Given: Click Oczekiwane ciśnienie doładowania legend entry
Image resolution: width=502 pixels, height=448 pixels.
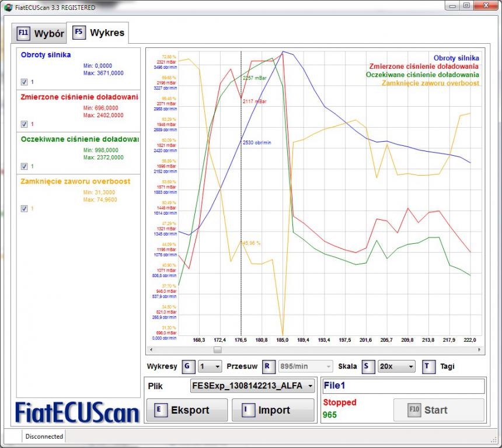Looking at the screenshot, I should tap(422, 75).
